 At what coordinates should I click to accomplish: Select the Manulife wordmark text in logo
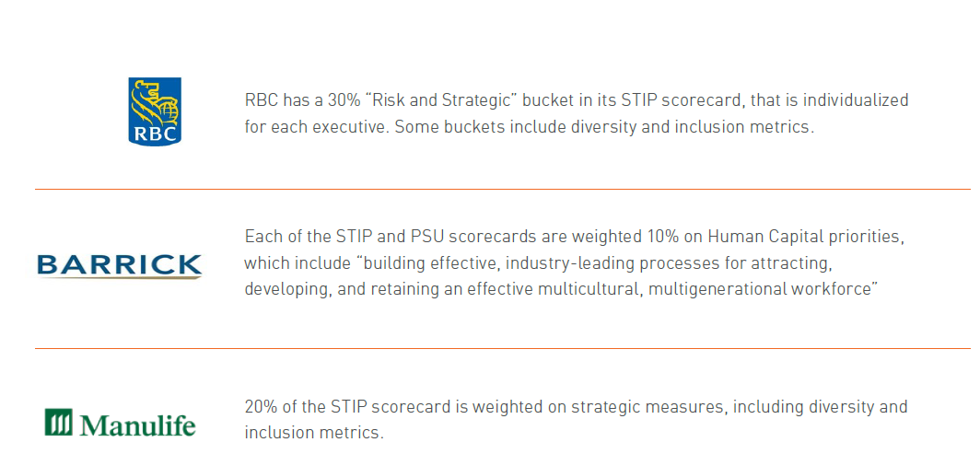pos(137,424)
